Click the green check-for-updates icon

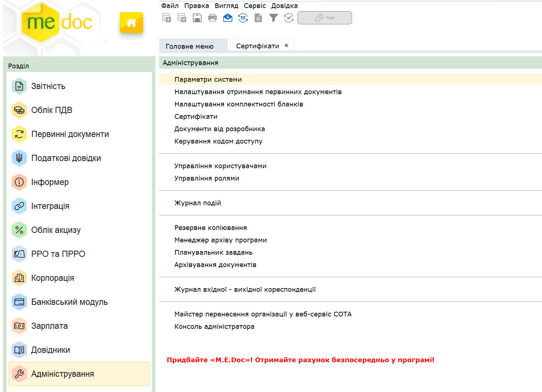click(x=289, y=18)
